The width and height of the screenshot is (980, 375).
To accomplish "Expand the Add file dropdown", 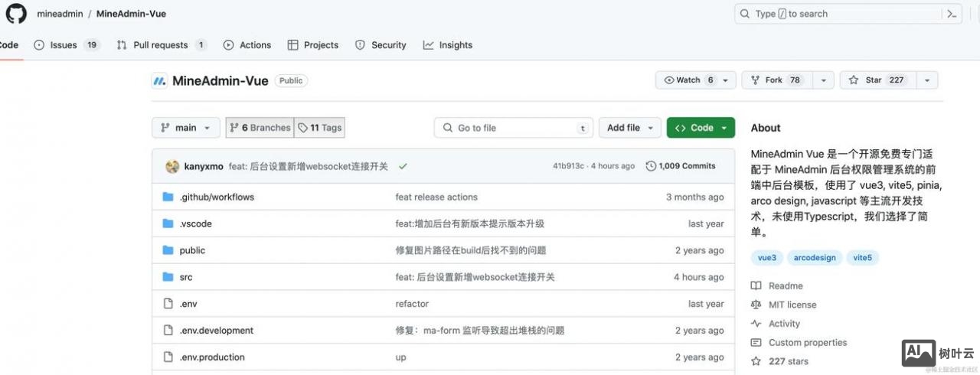I will pyautogui.click(x=629, y=128).
